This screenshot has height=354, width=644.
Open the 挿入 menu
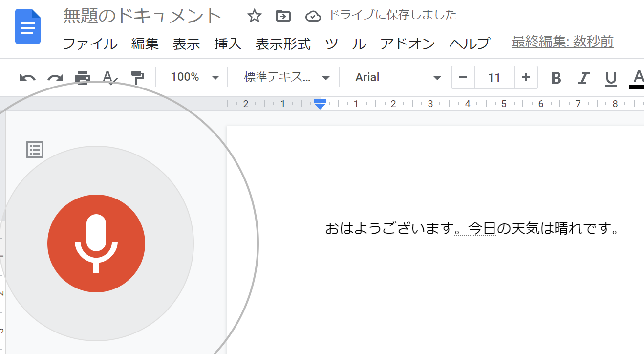pyautogui.click(x=228, y=44)
